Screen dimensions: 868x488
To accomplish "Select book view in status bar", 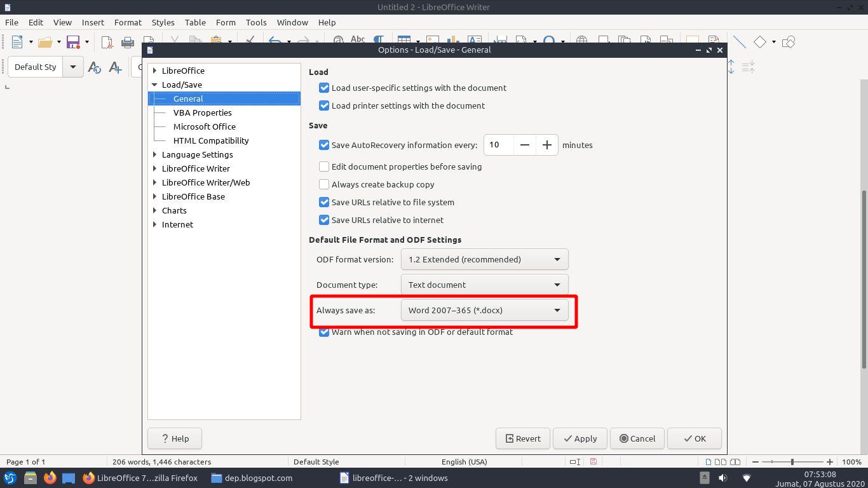I will coord(736,462).
